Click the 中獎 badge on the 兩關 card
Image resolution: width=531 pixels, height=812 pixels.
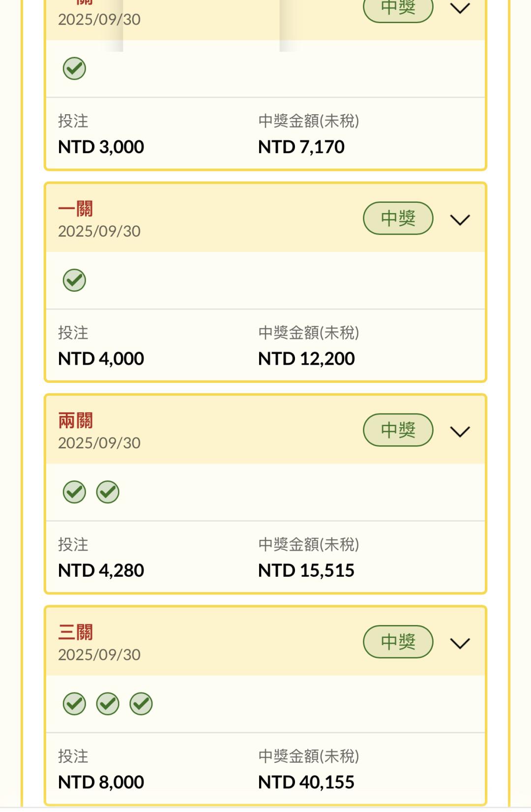(398, 430)
